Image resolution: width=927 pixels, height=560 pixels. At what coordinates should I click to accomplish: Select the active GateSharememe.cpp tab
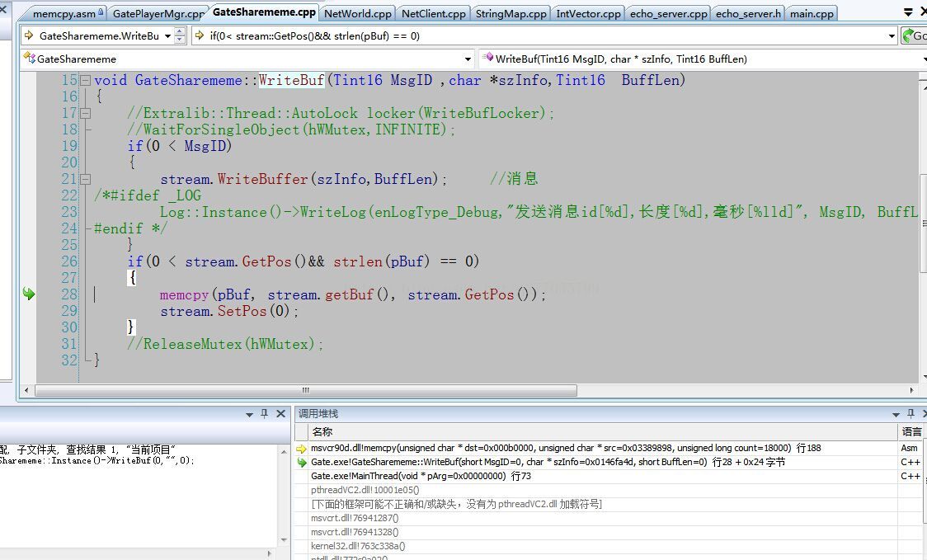(x=264, y=12)
